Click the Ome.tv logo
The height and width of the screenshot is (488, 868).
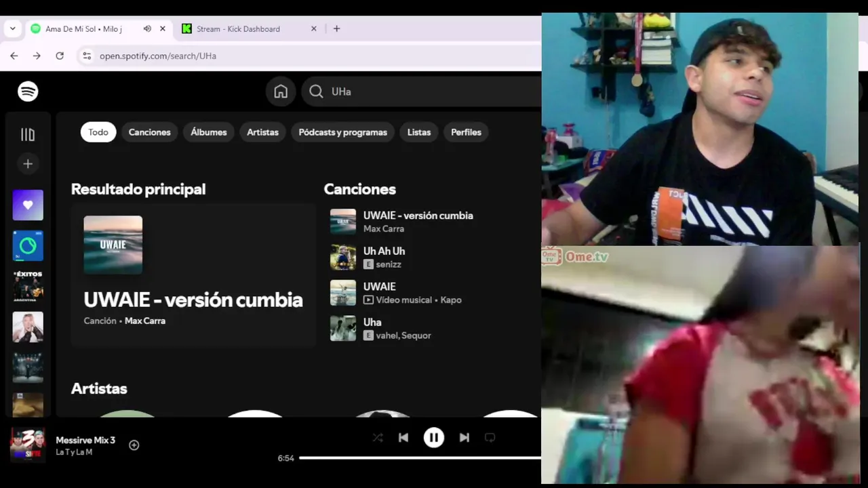[x=574, y=256]
